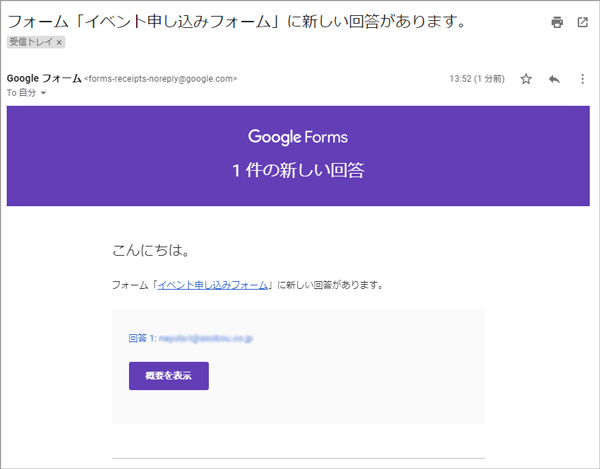The image size is (600, 469).
Task: Open the email in a new window
Action: [582, 22]
